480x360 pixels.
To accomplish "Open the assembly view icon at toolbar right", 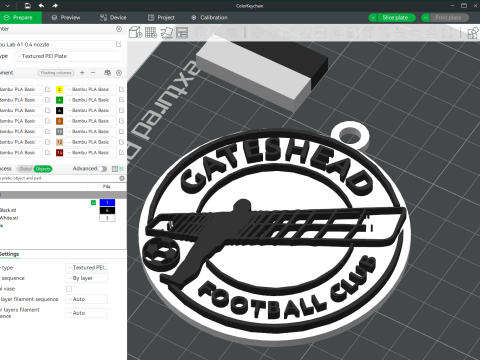I will pos(473,33).
